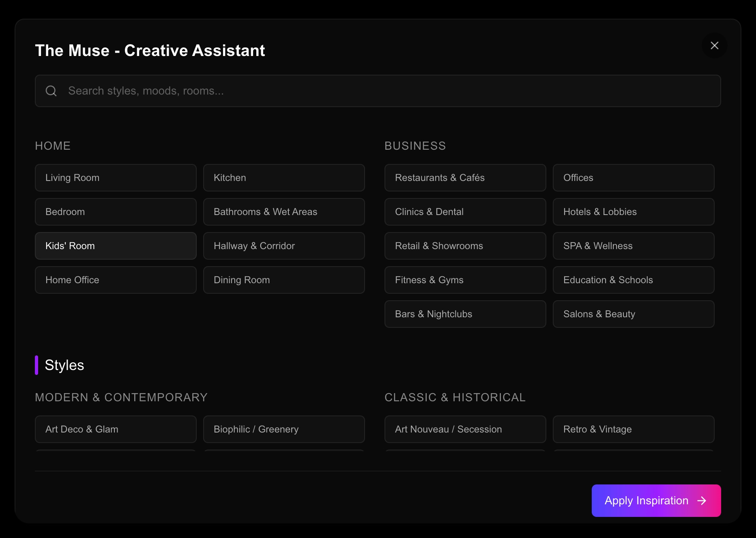
Task: Pick the Offices business option
Action: [x=633, y=178]
